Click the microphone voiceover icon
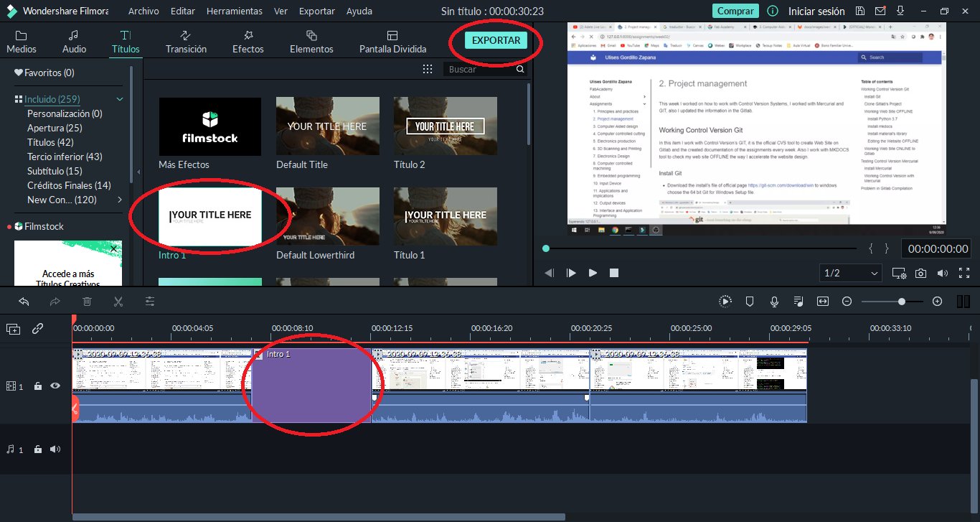Viewport: 980px width, 522px height. [774, 302]
